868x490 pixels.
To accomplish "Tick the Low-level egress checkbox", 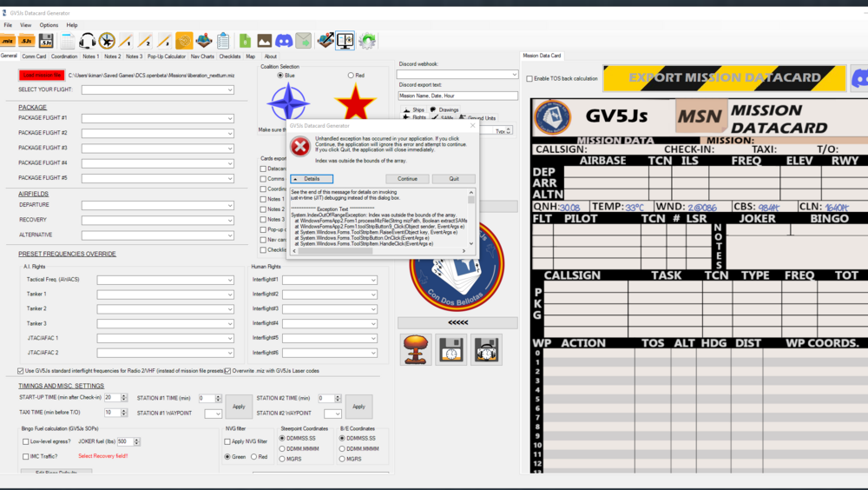I will click(25, 441).
